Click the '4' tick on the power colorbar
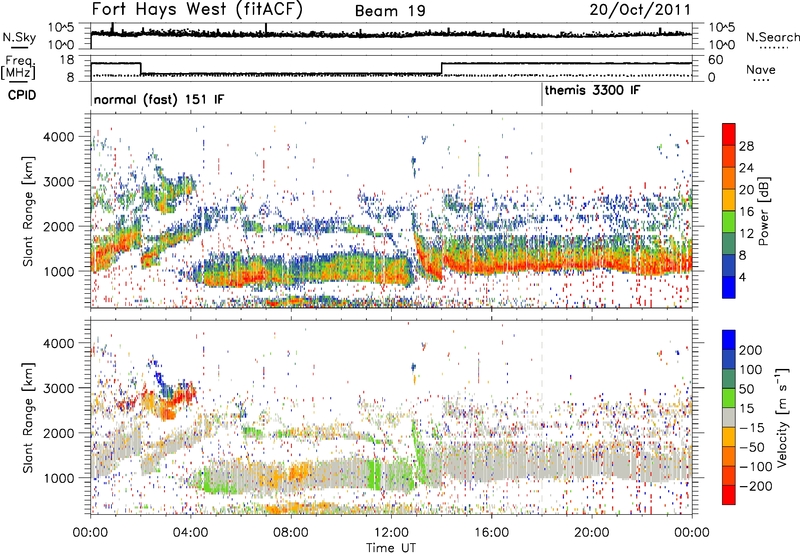Viewport: 800px width, 554px height. coord(743,278)
